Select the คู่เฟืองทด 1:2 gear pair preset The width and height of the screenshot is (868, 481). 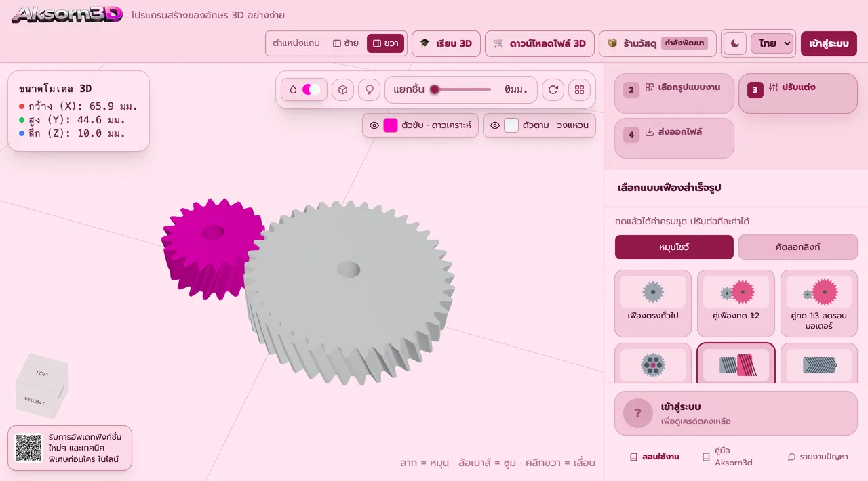736,304
